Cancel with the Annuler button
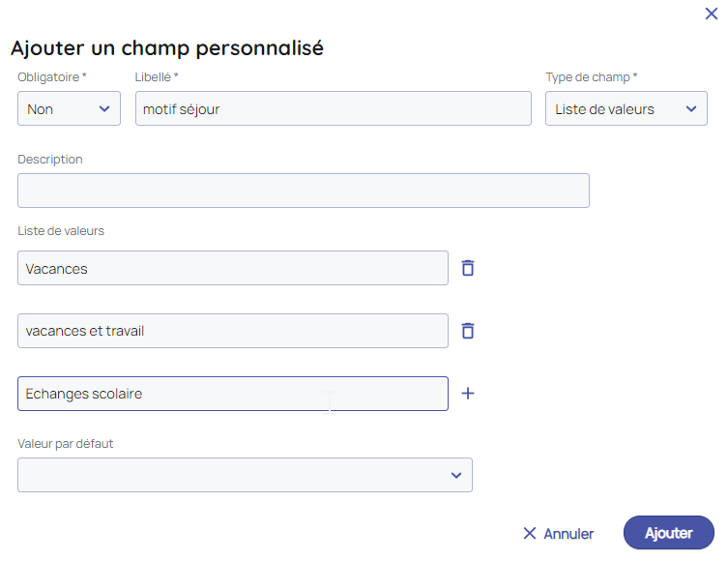Screen dimensions: 728x561 [x=559, y=533]
